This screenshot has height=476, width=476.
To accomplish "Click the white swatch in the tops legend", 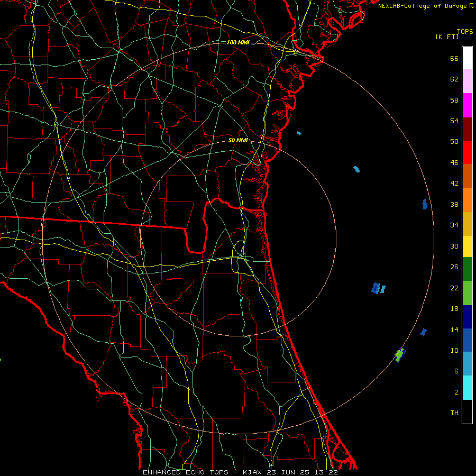I will coord(467,58).
